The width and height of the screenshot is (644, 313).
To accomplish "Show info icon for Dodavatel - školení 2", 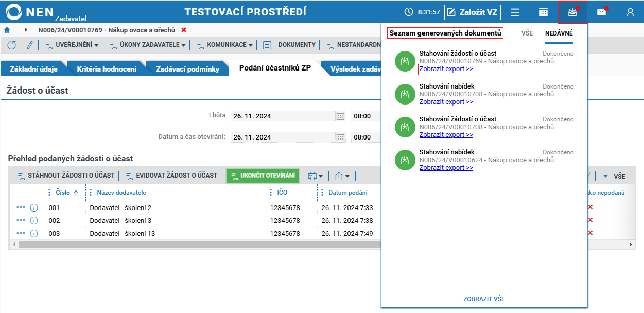I will pyautogui.click(x=34, y=207).
